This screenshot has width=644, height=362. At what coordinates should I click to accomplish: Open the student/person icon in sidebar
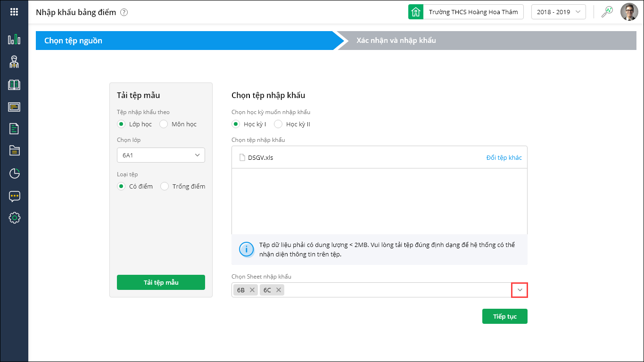[x=14, y=62]
